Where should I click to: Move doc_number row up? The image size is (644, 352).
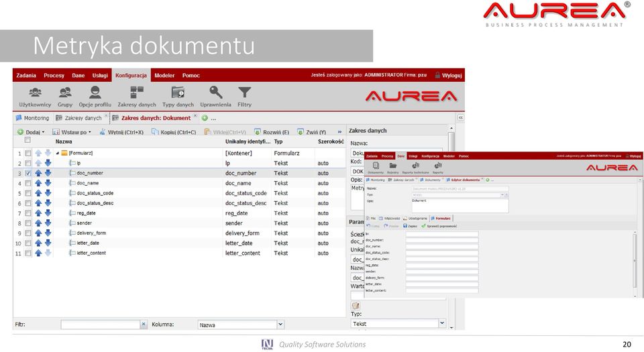[38, 173]
